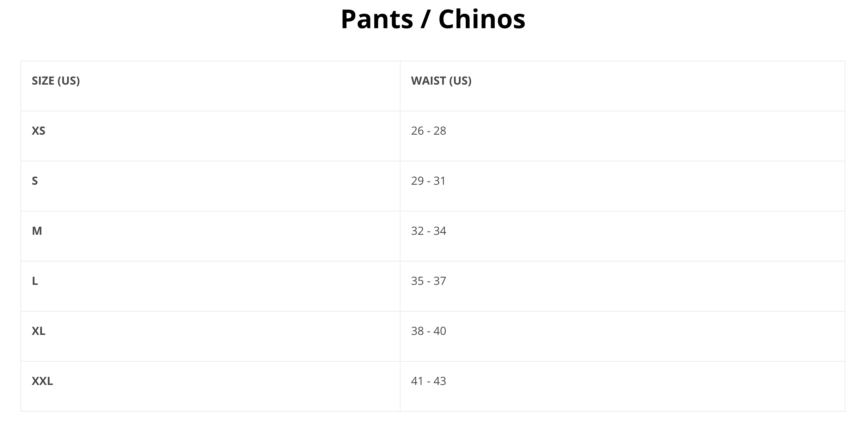Click the word Chinos in the title
The image size is (868, 435).
click(x=482, y=19)
